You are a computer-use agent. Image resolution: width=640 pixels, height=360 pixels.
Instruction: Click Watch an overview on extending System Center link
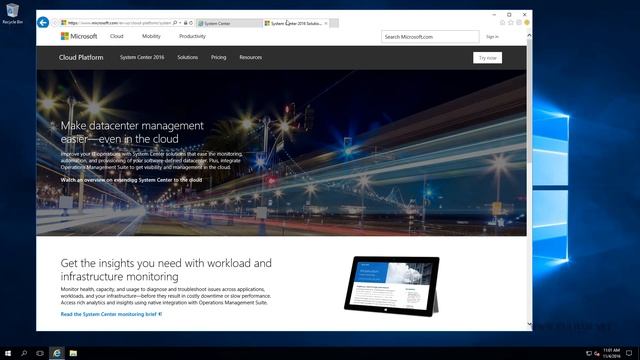pyautogui.click(x=131, y=180)
